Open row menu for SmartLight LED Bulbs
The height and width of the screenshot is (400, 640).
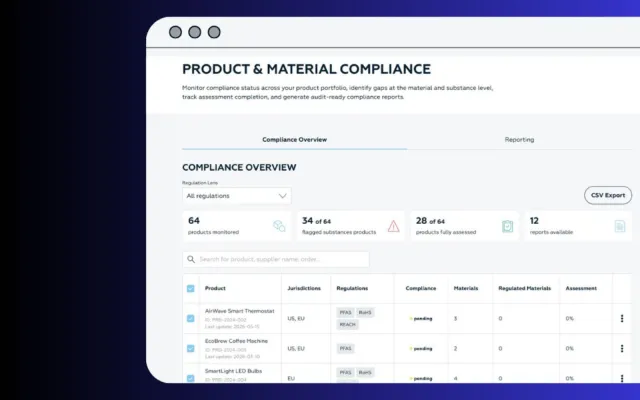pyautogui.click(x=622, y=378)
